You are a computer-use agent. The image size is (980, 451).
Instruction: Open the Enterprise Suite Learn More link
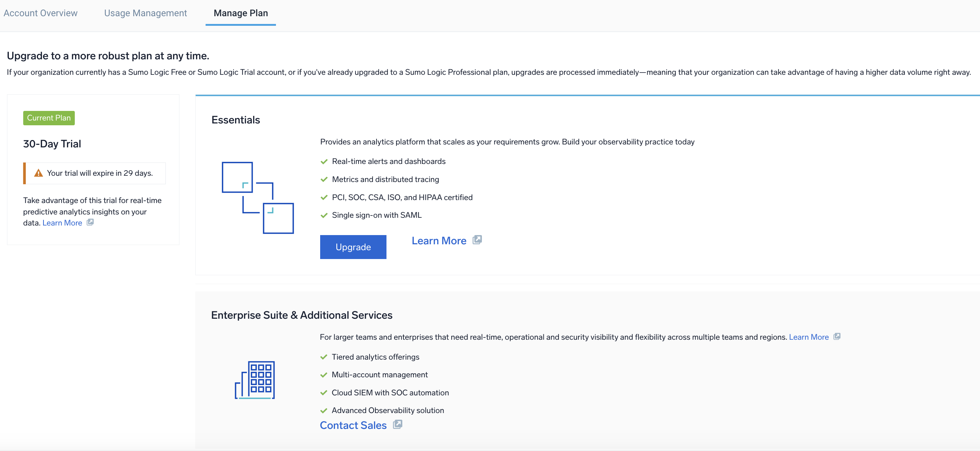tap(808, 337)
